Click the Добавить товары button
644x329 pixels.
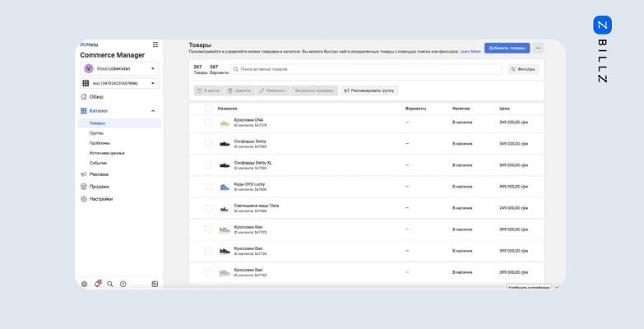pos(507,49)
